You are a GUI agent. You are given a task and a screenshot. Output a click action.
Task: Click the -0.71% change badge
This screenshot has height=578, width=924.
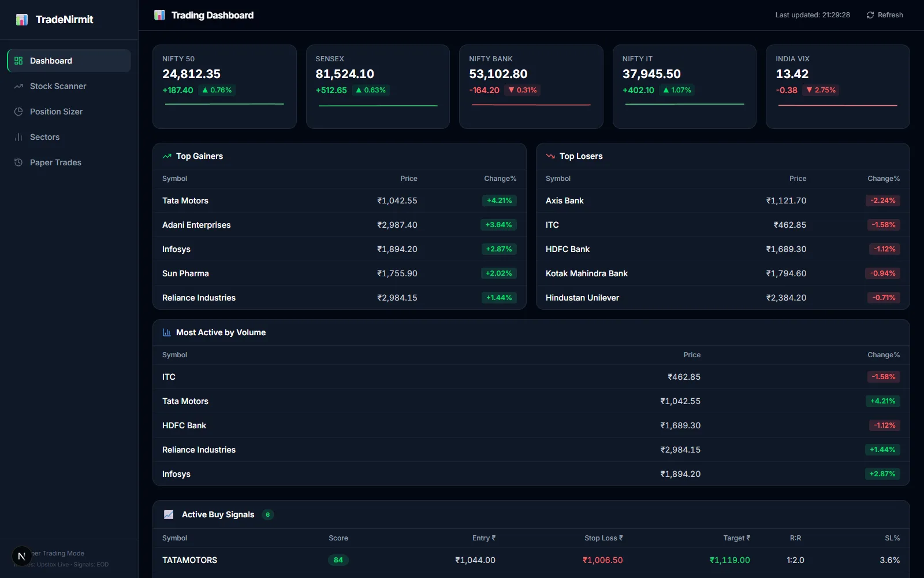click(x=884, y=298)
